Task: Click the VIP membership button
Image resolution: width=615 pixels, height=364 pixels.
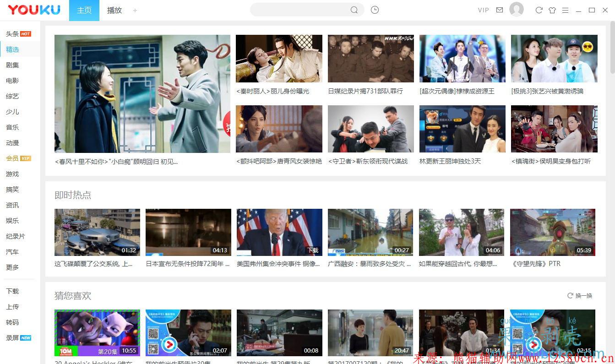Action: (x=483, y=10)
